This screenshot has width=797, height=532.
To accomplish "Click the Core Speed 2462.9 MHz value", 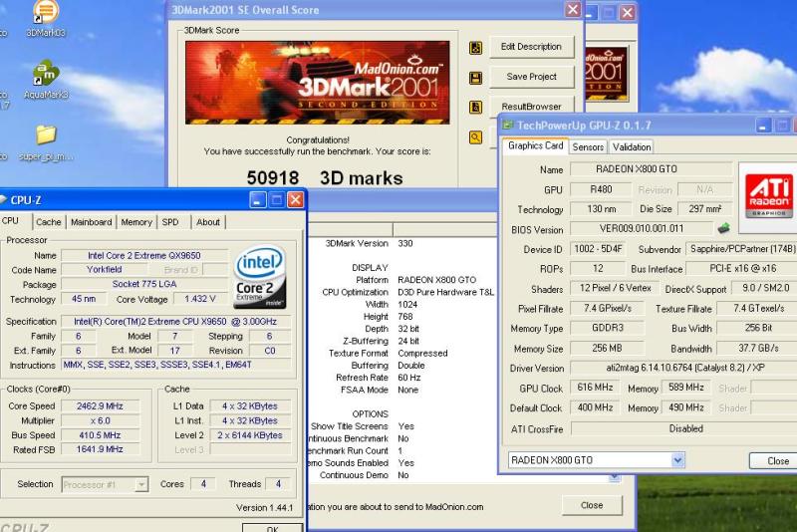I will tap(100, 406).
